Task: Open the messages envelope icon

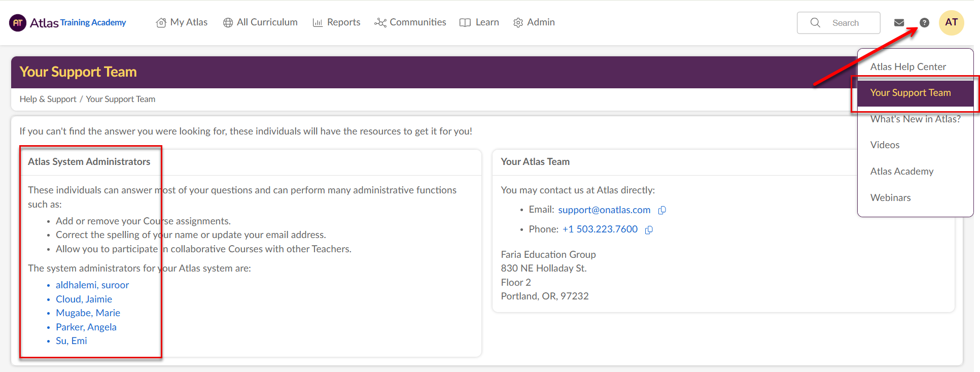Action: click(899, 23)
